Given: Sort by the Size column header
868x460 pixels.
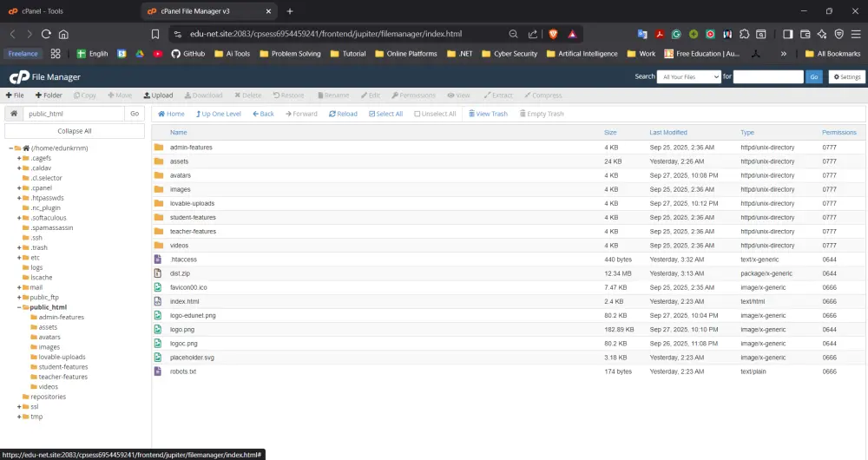Looking at the screenshot, I should click(610, 132).
